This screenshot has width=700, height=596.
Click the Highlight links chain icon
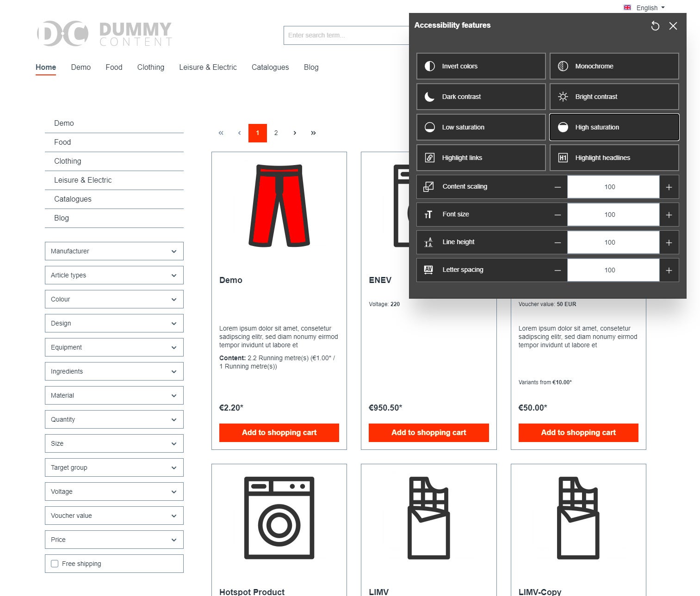click(x=430, y=158)
